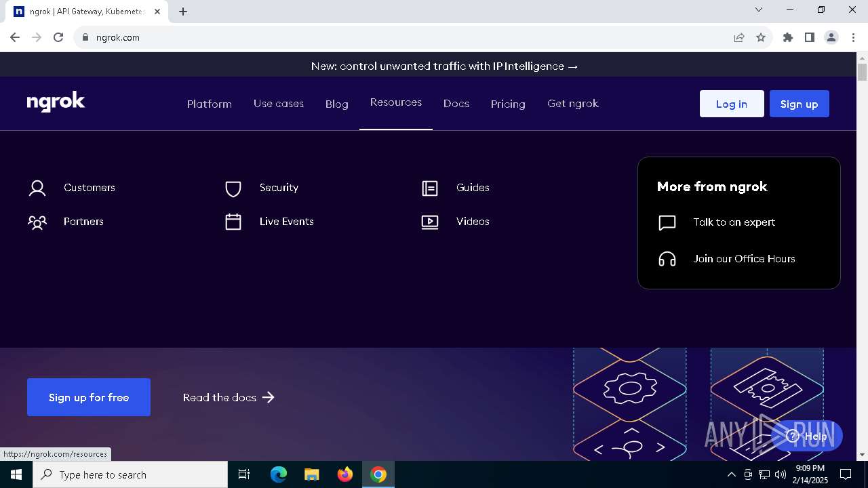Open the Customers link

click(x=90, y=188)
